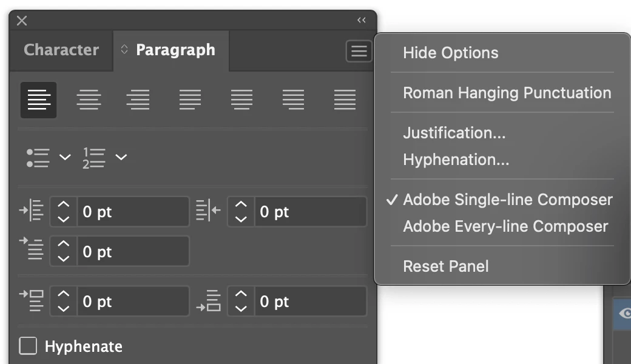Switch to the Character tab
This screenshot has height=364, width=631.
click(x=61, y=50)
